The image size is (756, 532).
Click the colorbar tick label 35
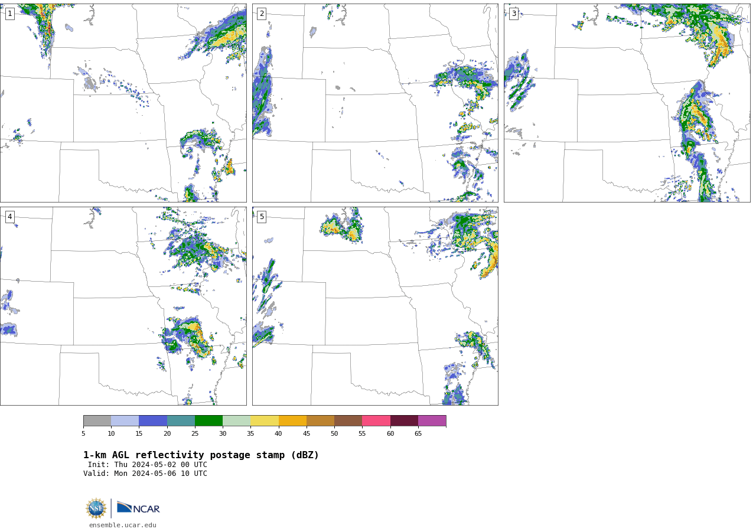pos(250,434)
